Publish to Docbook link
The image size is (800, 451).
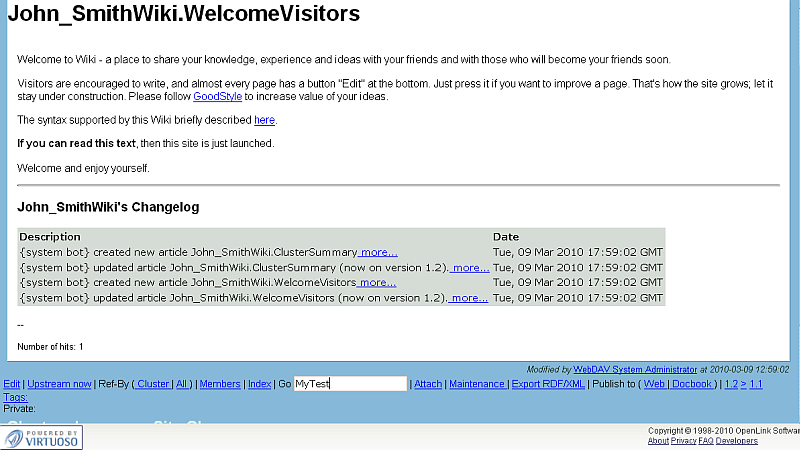(x=690, y=384)
